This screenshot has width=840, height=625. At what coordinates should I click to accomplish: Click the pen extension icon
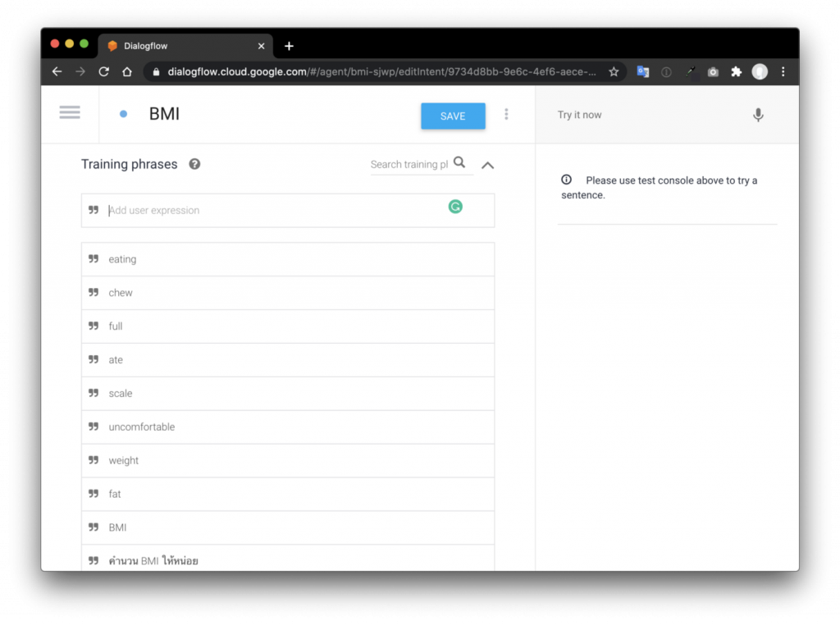click(691, 71)
